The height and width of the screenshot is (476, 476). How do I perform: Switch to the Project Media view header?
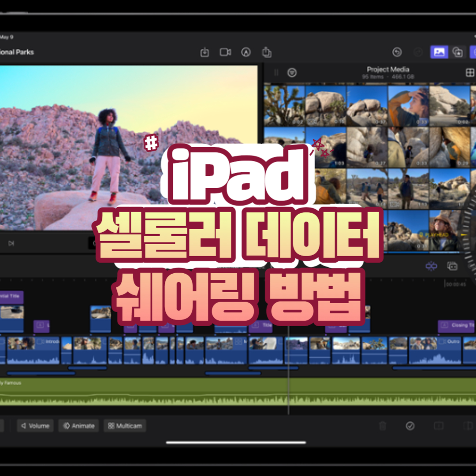[x=388, y=69]
